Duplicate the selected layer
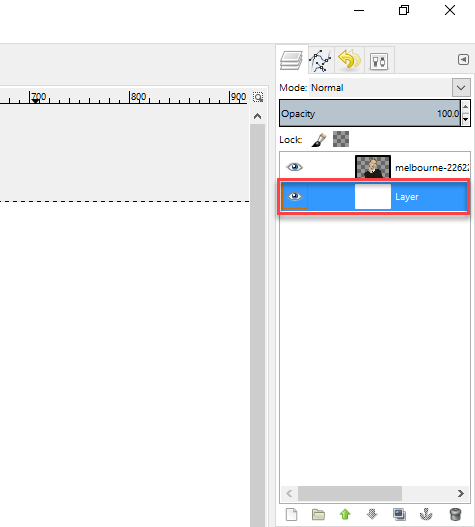 pyautogui.click(x=399, y=514)
